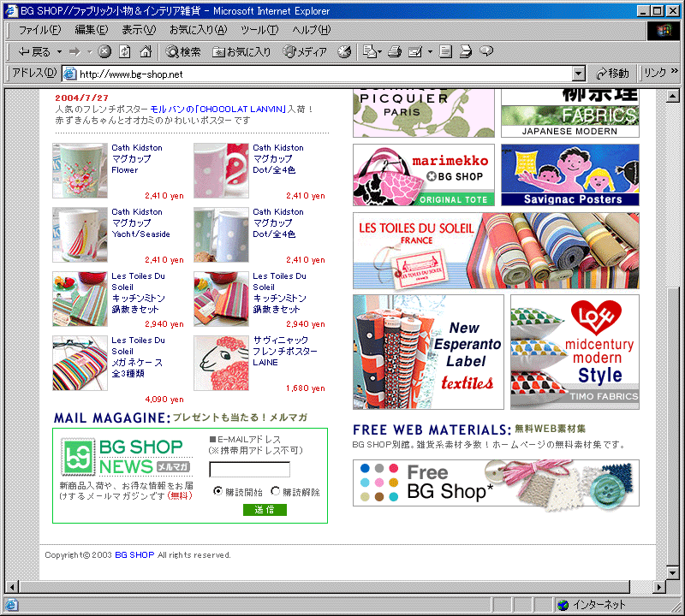Click the Internet zone globe icon

pos(563,605)
